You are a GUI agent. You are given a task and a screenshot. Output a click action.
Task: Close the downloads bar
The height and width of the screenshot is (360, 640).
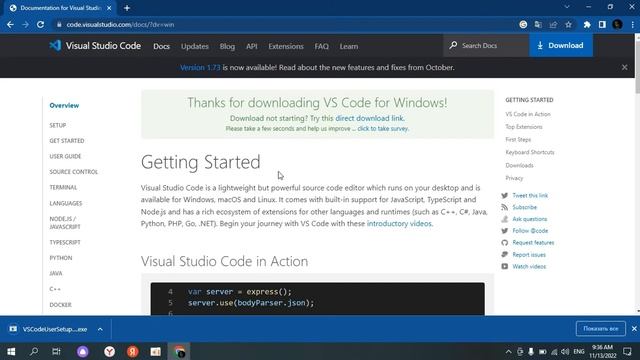coord(634,329)
